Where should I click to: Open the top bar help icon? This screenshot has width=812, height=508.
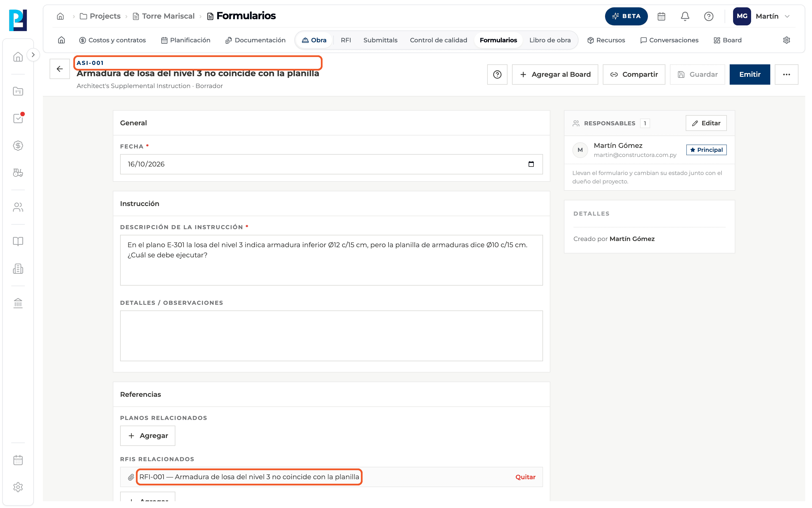pos(709,16)
